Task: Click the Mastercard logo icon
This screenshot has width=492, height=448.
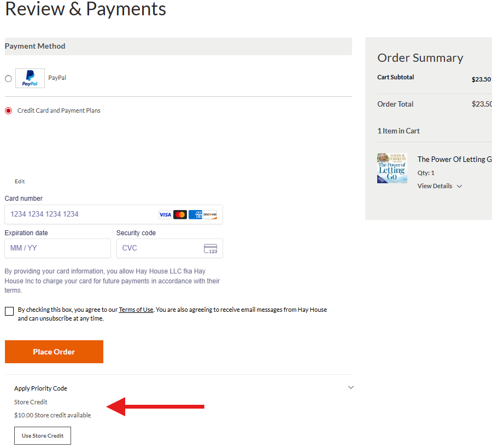Action: (180, 214)
